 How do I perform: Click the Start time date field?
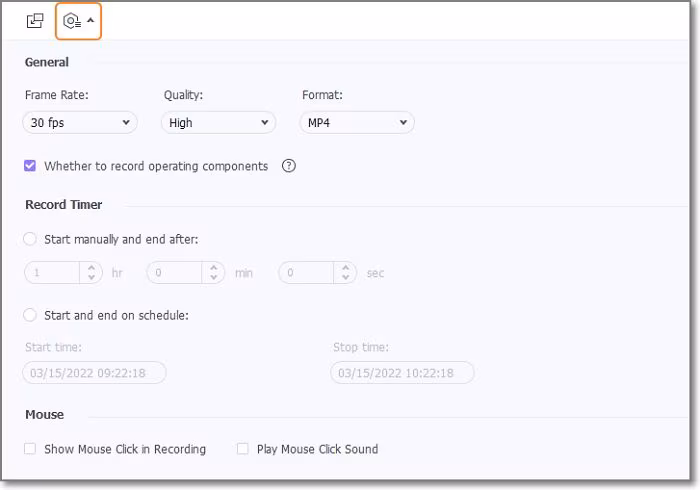click(94, 373)
